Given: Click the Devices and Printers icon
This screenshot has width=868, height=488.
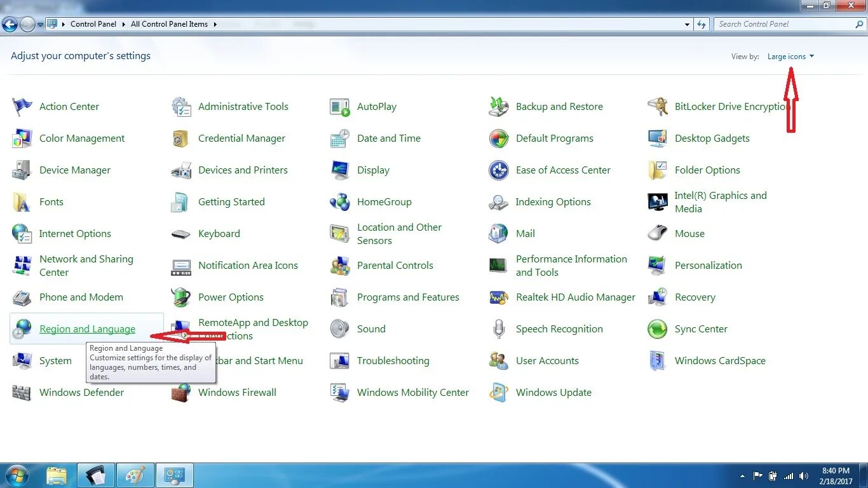Looking at the screenshot, I should click(181, 170).
